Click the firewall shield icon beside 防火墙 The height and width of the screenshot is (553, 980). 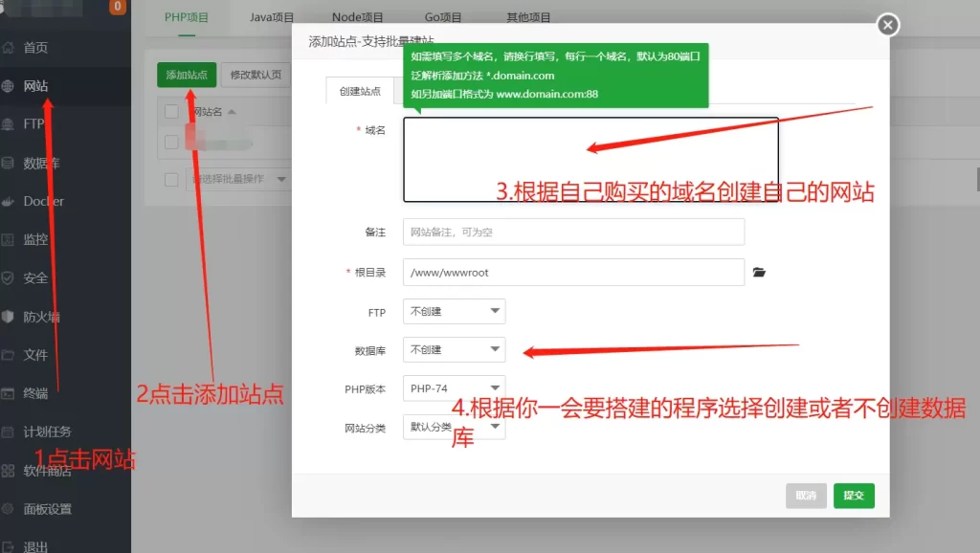pos(8,317)
